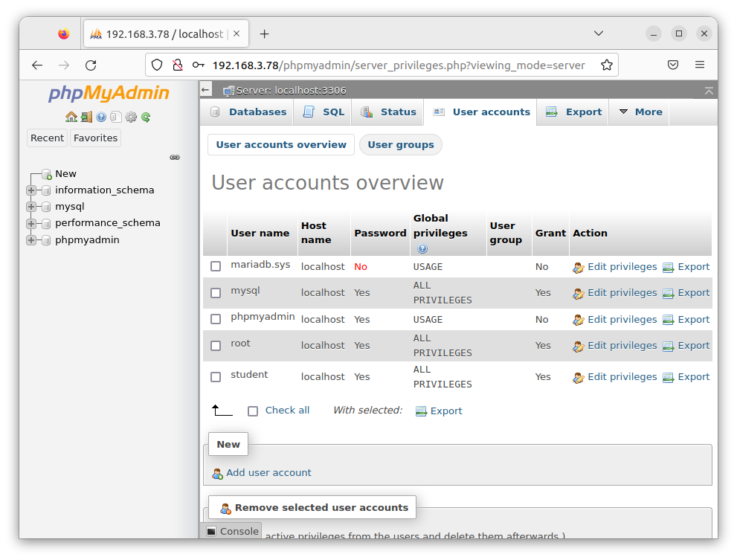The width and height of the screenshot is (737, 560).
Task: Open phpMyAdmin documentation question mark icon
Action: (100, 117)
